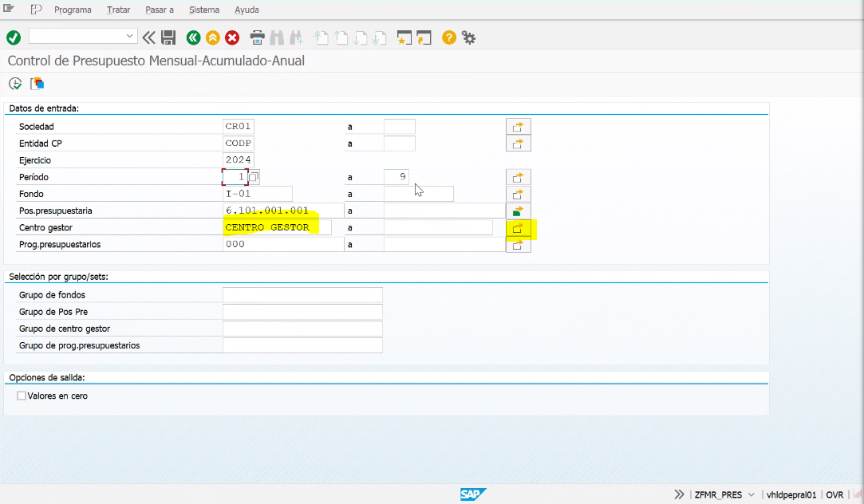This screenshot has width=864, height=504.
Task: Click the green Back arrow icon
Action: click(193, 37)
